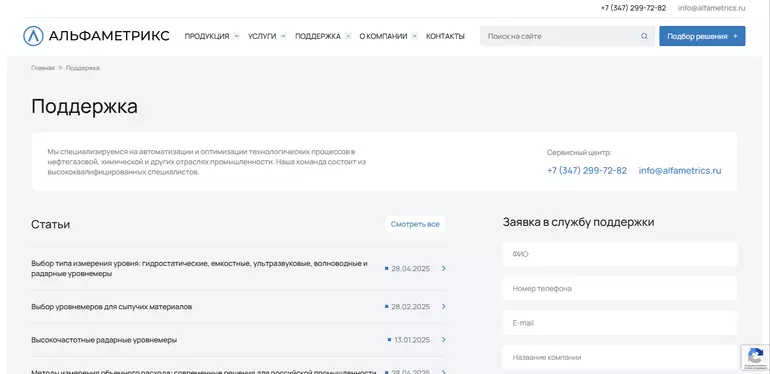Open arrow for the 28.04.2025 article on уровнемеры

443,268
